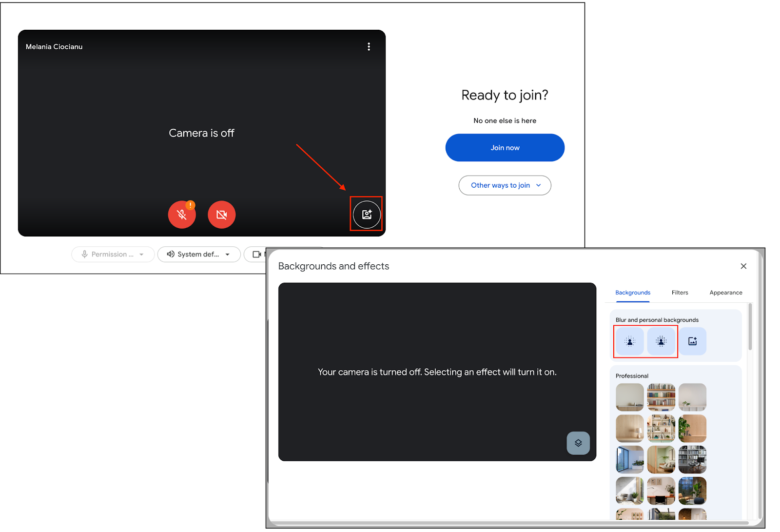Open the backgrounds and effects button
Image resolution: width=780 pixels, height=532 pixels.
pos(367,214)
